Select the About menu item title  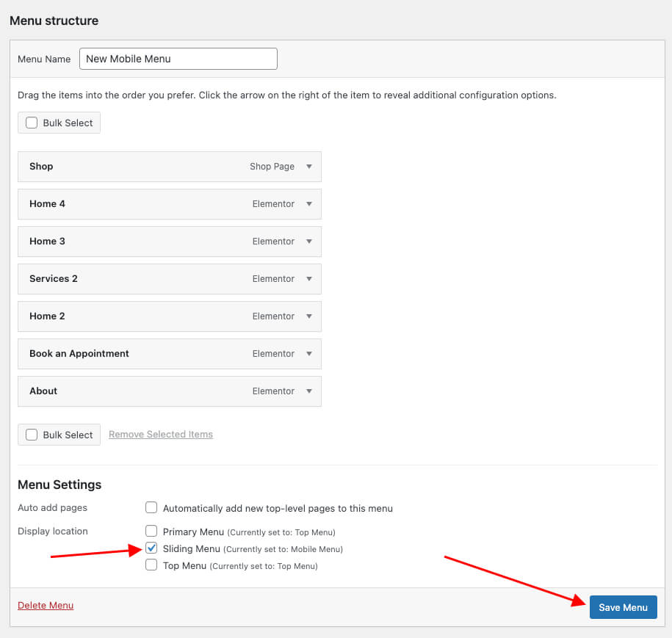tap(43, 391)
